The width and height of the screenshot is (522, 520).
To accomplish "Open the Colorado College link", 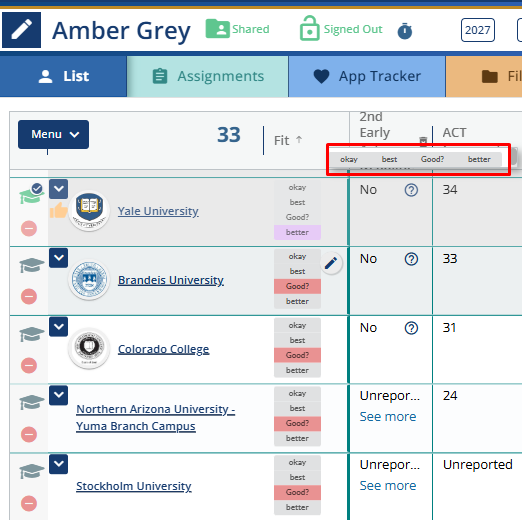I will [164, 349].
